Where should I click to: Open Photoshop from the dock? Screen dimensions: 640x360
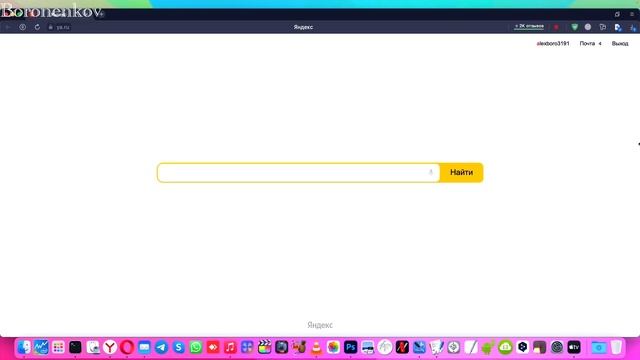(x=350, y=347)
